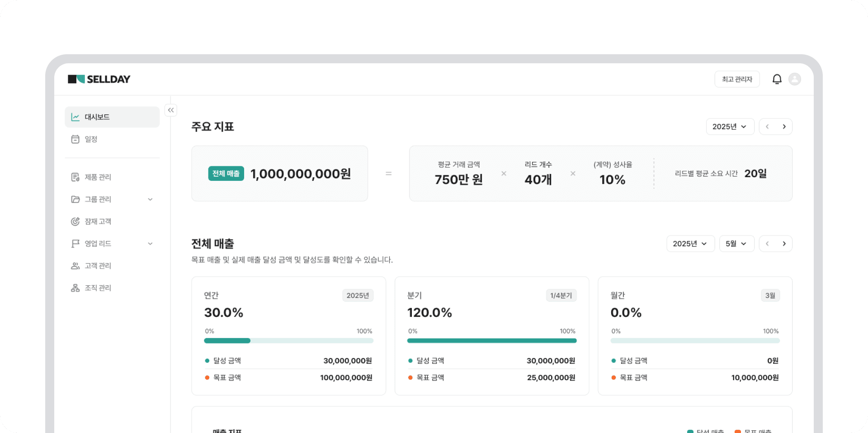Click the notification bell icon
868x433 pixels.
777,79
